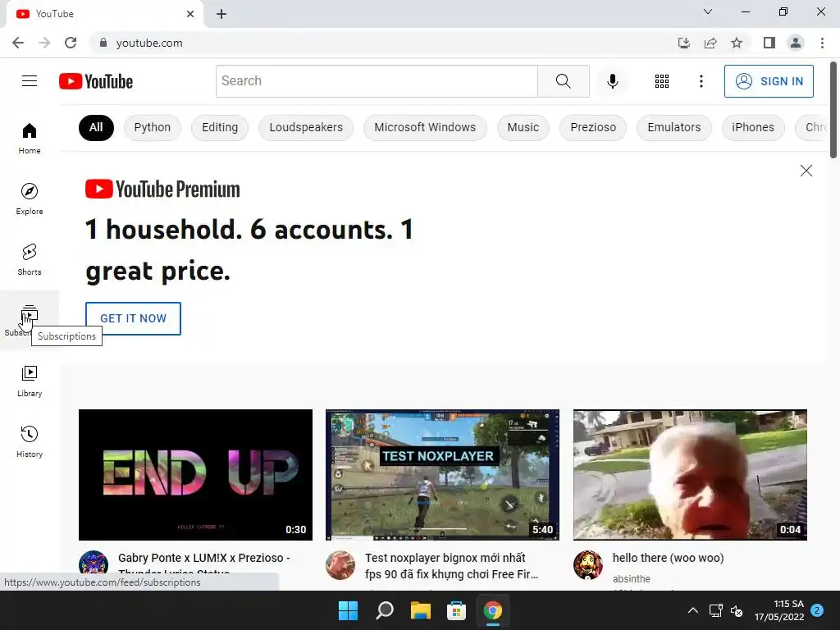Screen dimensions: 840x630
Task: Share this page icon
Action: tap(710, 43)
